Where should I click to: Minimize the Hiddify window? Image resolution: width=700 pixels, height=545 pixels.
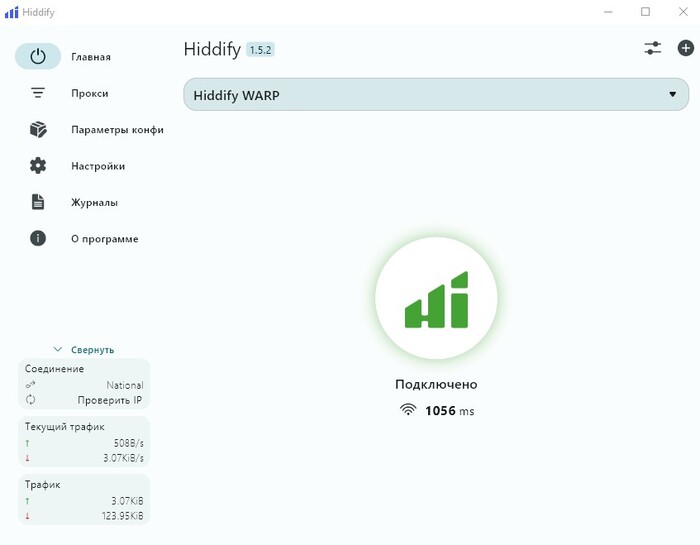click(x=608, y=12)
